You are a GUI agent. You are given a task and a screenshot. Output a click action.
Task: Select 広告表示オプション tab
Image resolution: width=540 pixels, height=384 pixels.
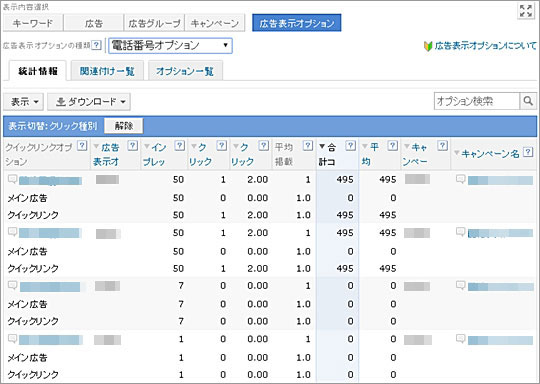click(x=297, y=23)
